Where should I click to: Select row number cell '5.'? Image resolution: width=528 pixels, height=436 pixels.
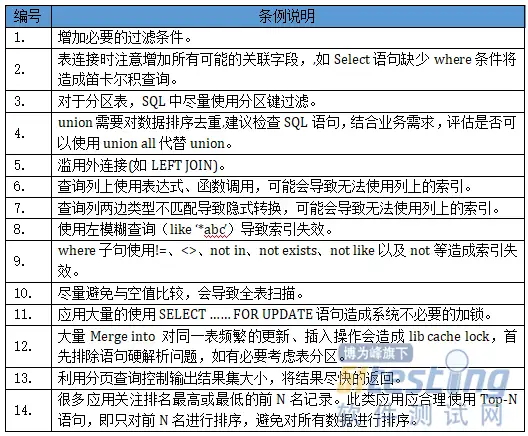coord(28,165)
